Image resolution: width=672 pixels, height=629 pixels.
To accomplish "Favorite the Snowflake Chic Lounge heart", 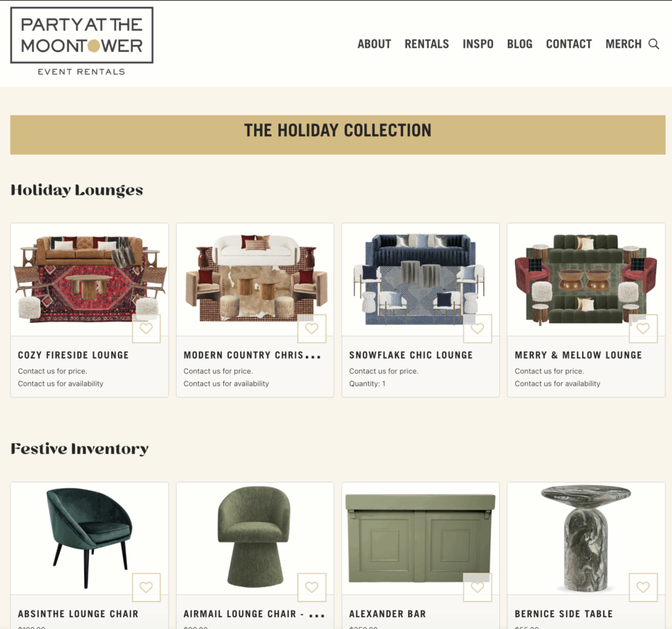I will click(478, 329).
